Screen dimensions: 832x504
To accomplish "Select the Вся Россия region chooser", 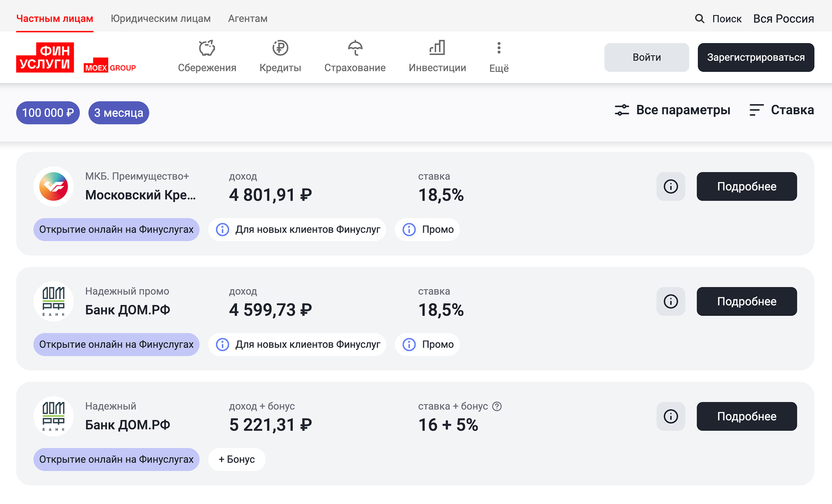I will pyautogui.click(x=783, y=19).
